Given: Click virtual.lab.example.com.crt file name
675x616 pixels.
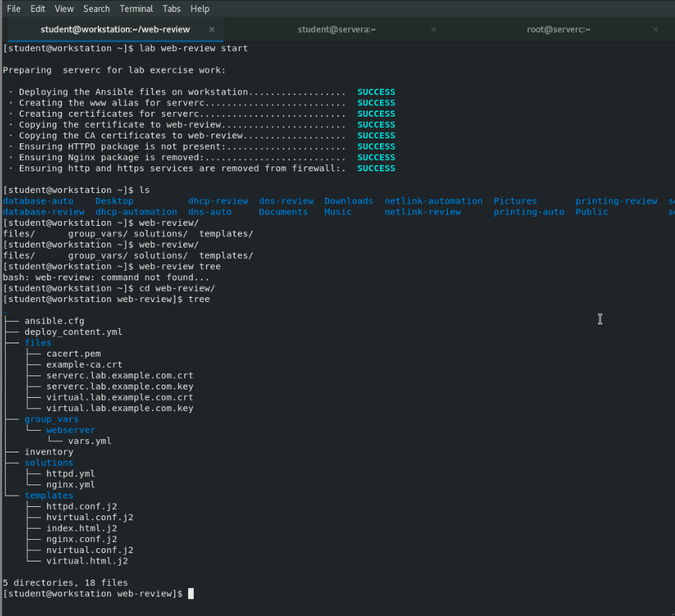Looking at the screenshot, I should (120, 397).
